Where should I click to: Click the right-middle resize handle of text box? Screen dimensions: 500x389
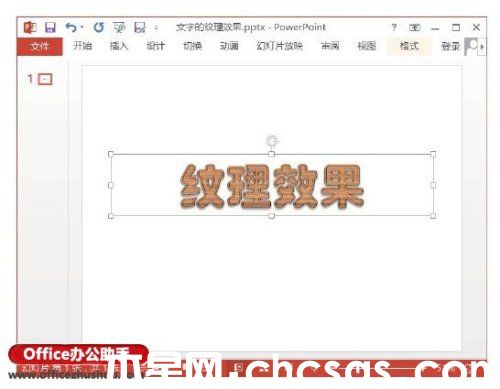(x=433, y=185)
